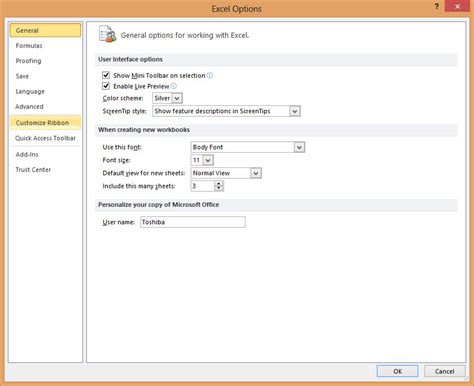Screen dimensions: 474x386
Task: Uncheck Show Mini Toolbar on selection
Action: (106, 75)
